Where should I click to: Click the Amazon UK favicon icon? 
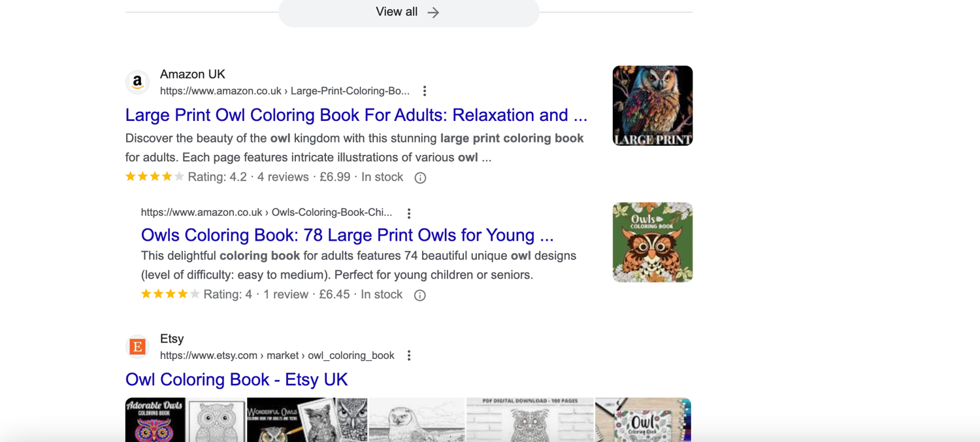pos(137,82)
